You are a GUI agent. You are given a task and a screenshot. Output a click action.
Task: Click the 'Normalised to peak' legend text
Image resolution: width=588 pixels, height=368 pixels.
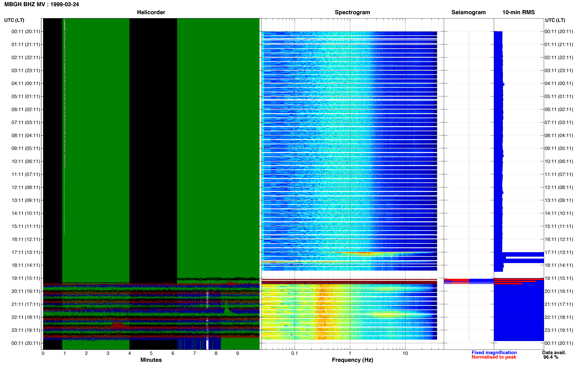494,357
